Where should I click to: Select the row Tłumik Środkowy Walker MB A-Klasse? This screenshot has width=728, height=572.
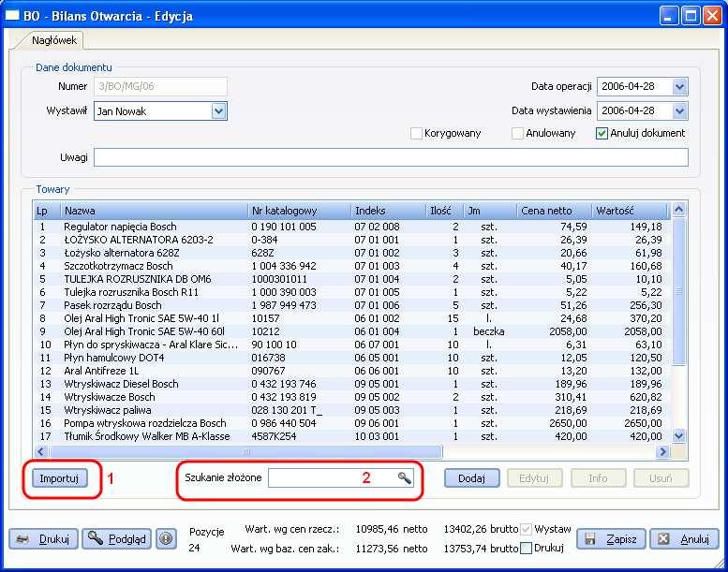(352, 436)
